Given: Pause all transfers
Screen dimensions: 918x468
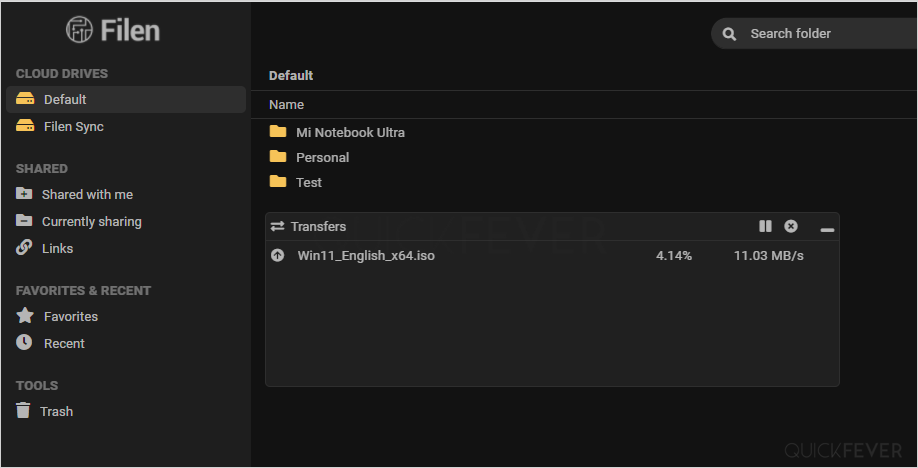Looking at the screenshot, I should (765, 226).
